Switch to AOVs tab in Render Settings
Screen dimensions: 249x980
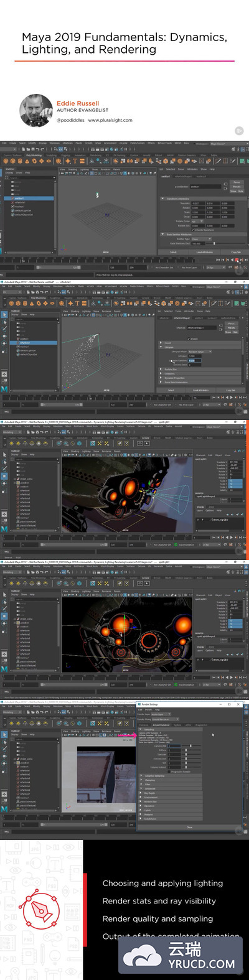pyautogui.click(x=188, y=725)
